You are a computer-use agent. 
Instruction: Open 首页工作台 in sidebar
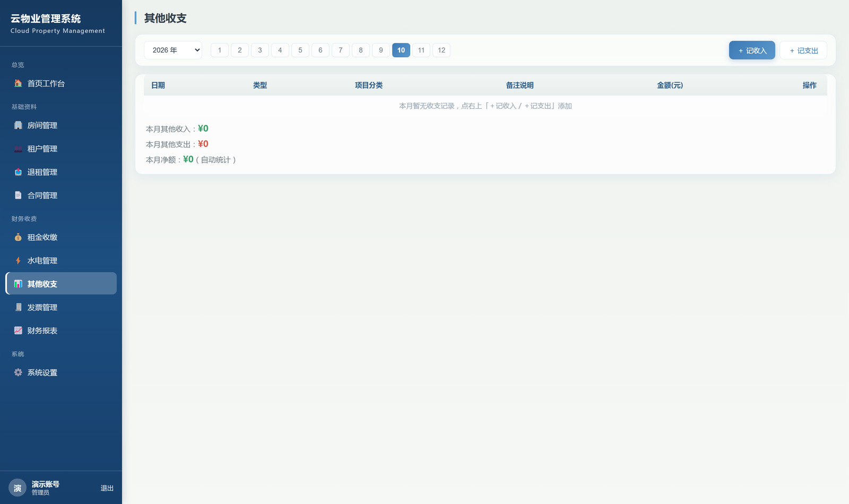(61, 83)
